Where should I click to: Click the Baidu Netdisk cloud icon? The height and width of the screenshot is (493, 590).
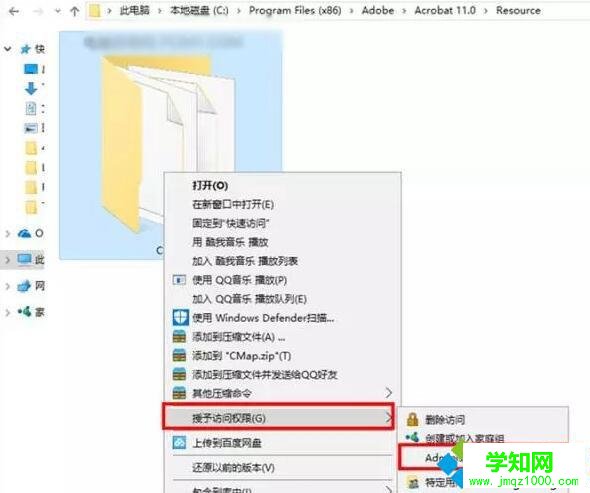[179, 443]
